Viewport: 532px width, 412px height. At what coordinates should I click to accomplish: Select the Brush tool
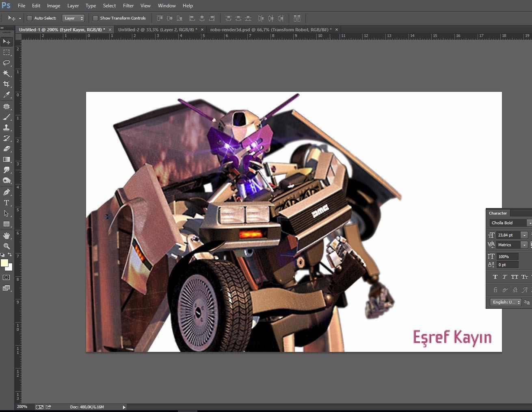click(6, 117)
